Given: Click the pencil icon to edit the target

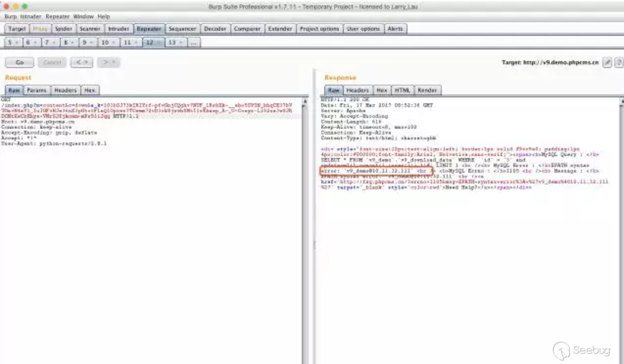Looking at the screenshot, I should coord(607,63).
